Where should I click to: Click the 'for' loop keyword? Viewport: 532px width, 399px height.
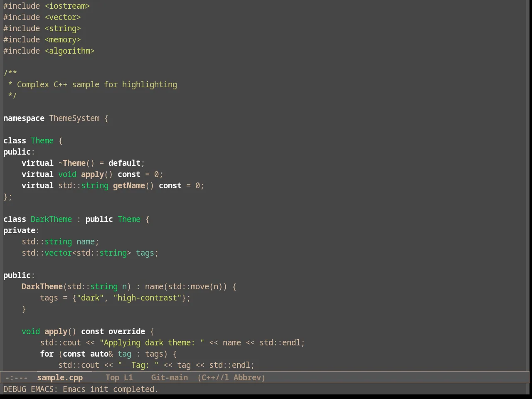click(x=47, y=354)
